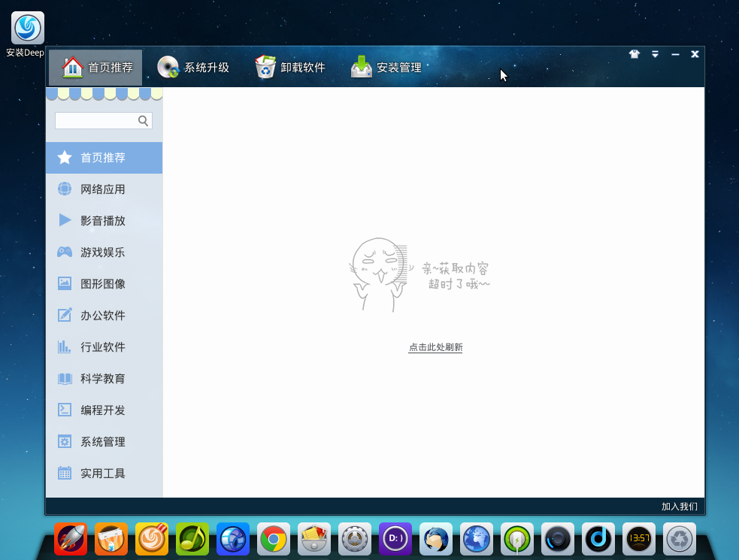Click the 加入我们 link at bottom right

(678, 507)
